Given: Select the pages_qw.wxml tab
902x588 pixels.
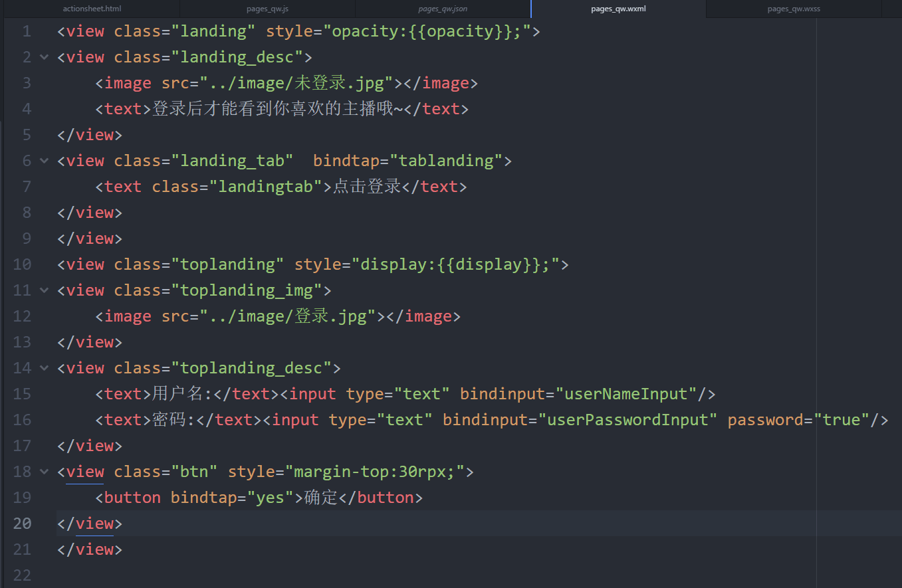Looking at the screenshot, I should 618,9.
